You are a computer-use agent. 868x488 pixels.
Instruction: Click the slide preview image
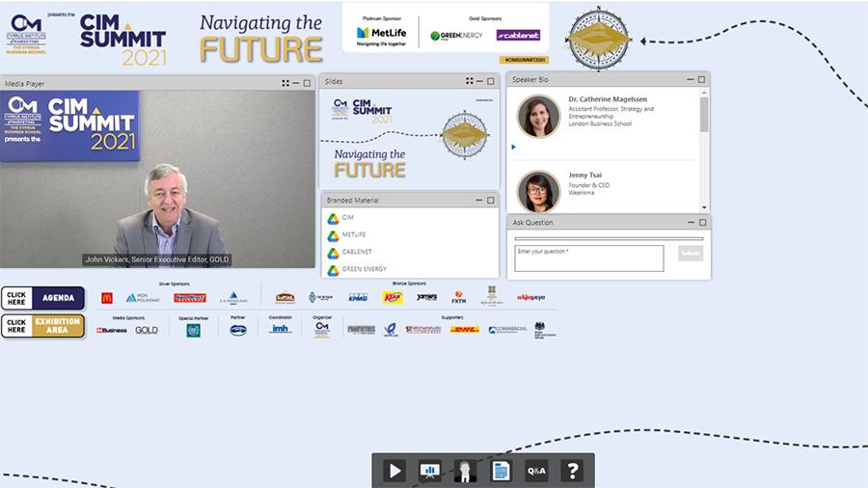click(410, 140)
